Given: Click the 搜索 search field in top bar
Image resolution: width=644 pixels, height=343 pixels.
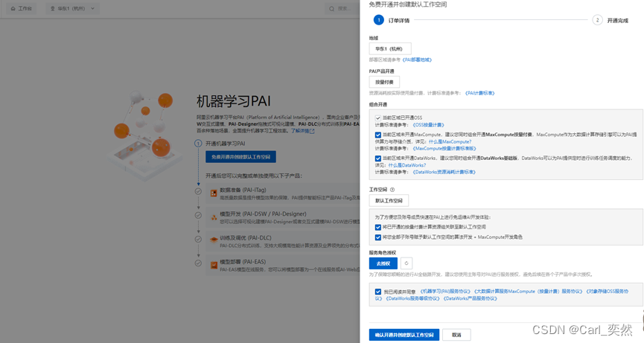Looking at the screenshot, I should click(x=343, y=9).
